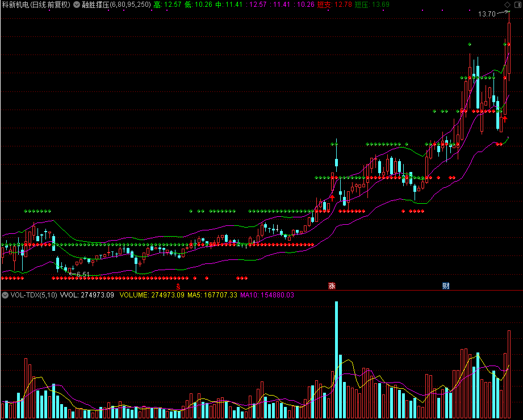Image resolution: width=523 pixels, height=420 pixels.
Task: Click the 短压: 13.69 value
Action: pos(372,5)
